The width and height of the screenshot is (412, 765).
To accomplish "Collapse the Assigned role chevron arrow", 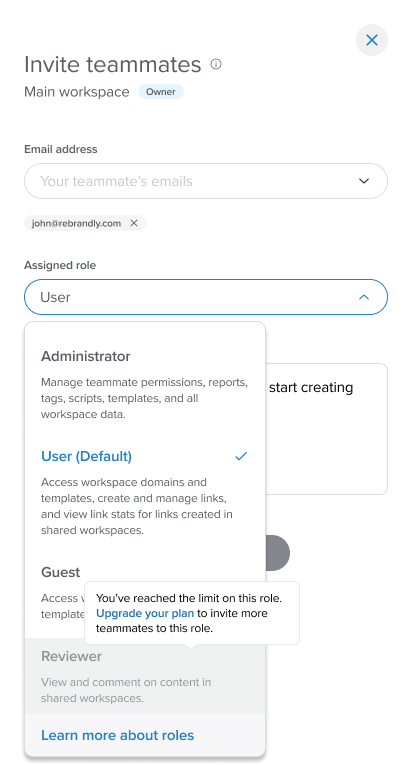I will coord(364,297).
